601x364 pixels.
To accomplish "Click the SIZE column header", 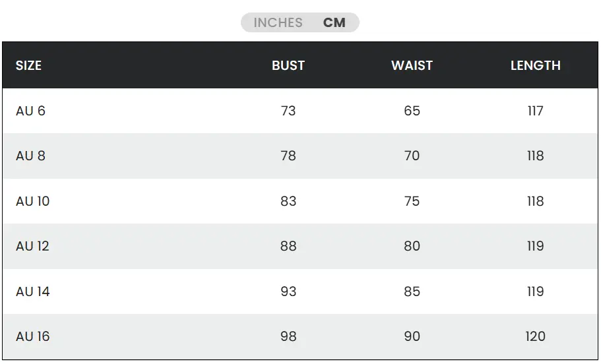I will coord(28,65).
